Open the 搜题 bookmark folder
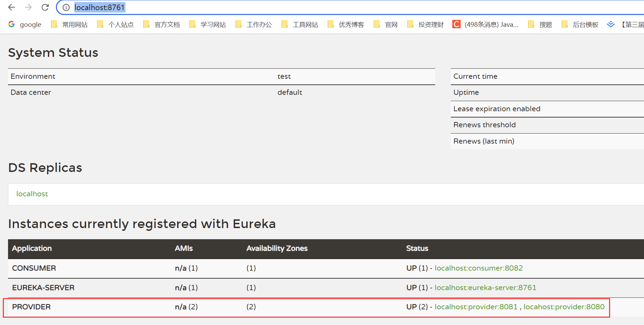 click(540, 24)
